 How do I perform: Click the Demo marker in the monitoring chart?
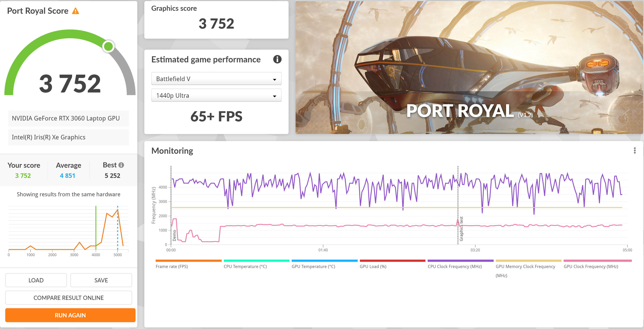[175, 235]
